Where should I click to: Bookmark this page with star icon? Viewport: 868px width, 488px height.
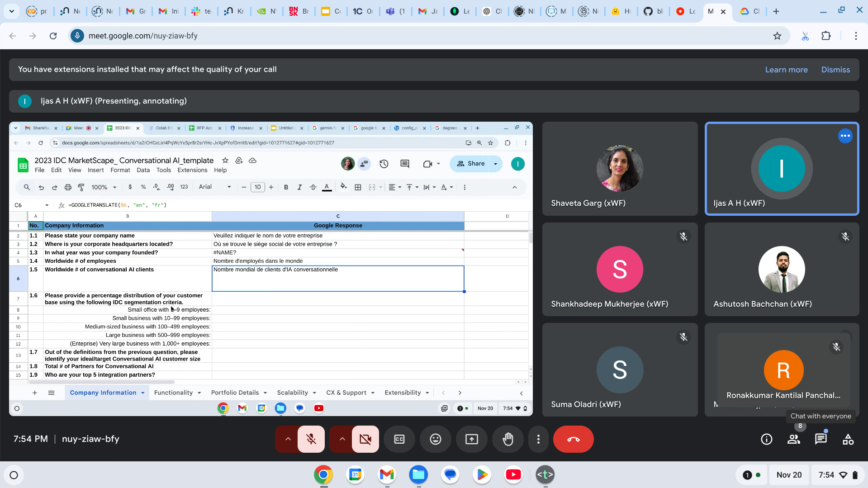[777, 36]
